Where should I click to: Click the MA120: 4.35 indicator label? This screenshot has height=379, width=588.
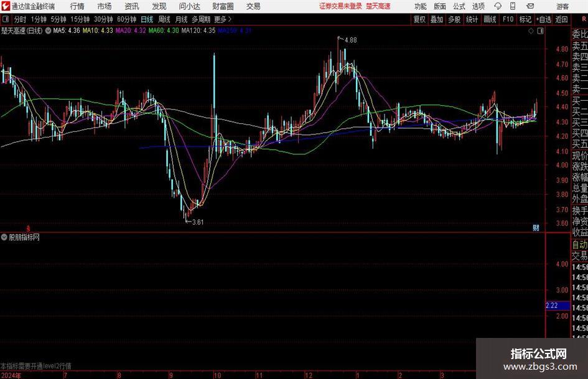click(198, 30)
